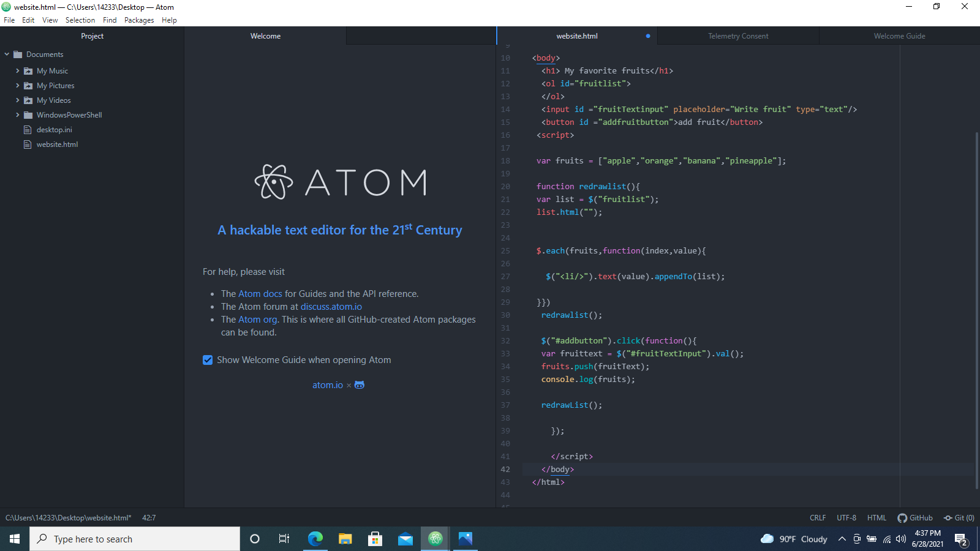The image size is (980, 551).
Task: Open the GitHub panel from status bar
Action: click(915, 518)
